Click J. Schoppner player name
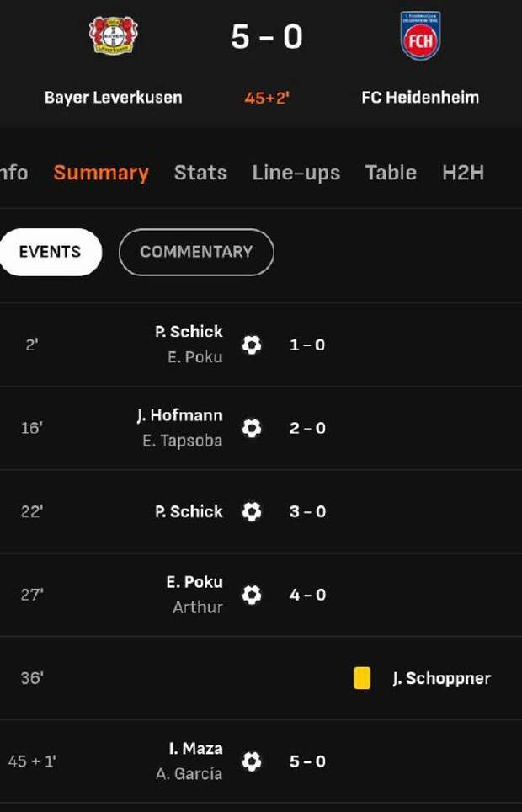The image size is (522, 812). (441, 678)
